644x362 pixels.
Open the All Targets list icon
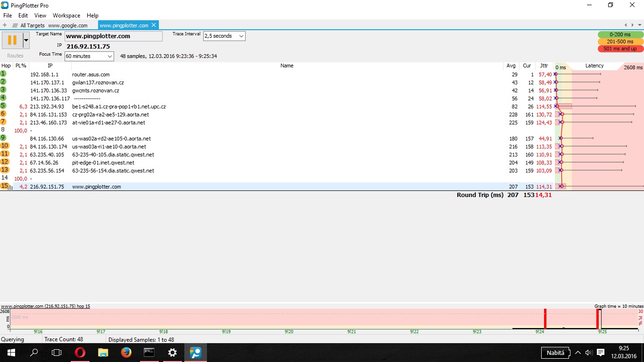(16, 25)
